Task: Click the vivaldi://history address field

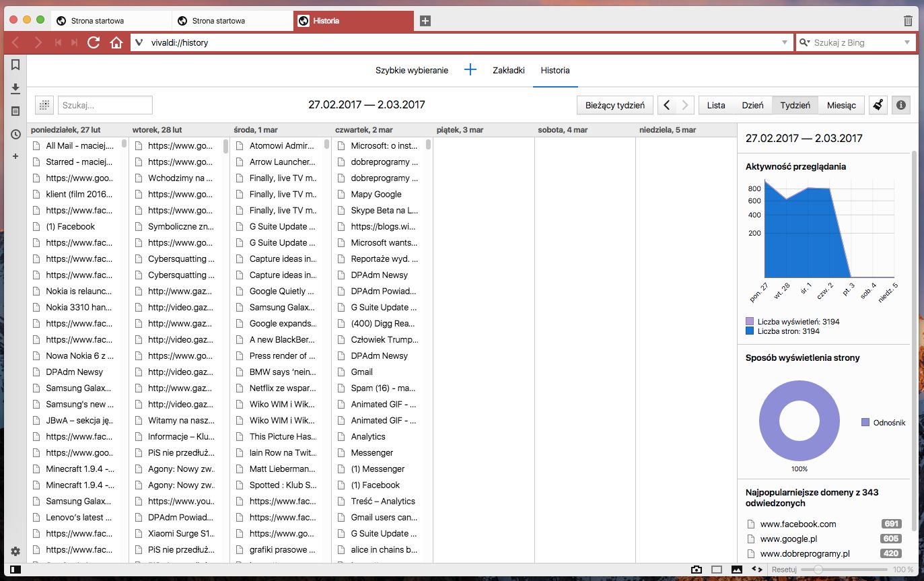Action: point(461,42)
